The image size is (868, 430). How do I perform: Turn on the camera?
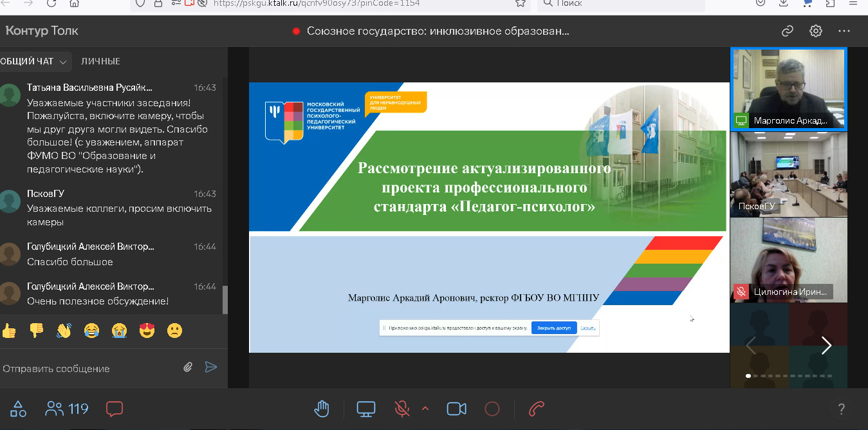456,409
